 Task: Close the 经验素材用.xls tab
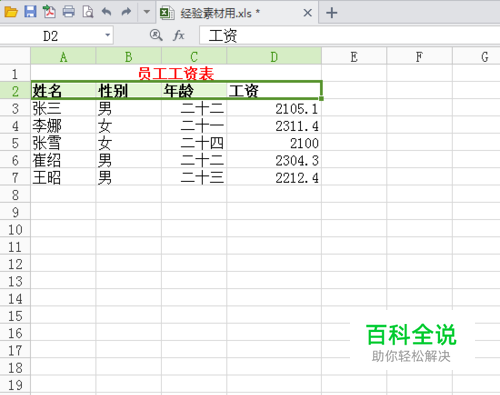pyautogui.click(x=308, y=13)
